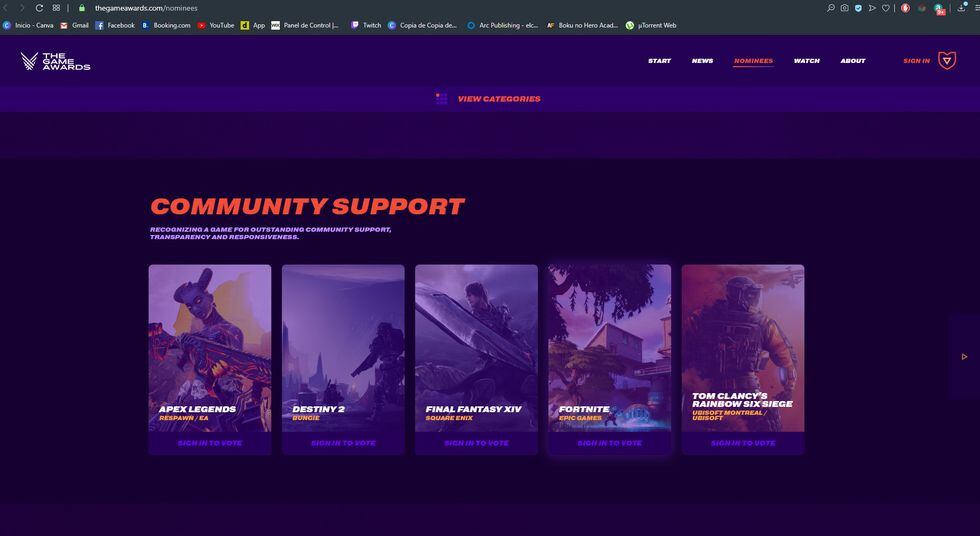
Task: Open the browser main menu icon
Action: tap(975, 8)
